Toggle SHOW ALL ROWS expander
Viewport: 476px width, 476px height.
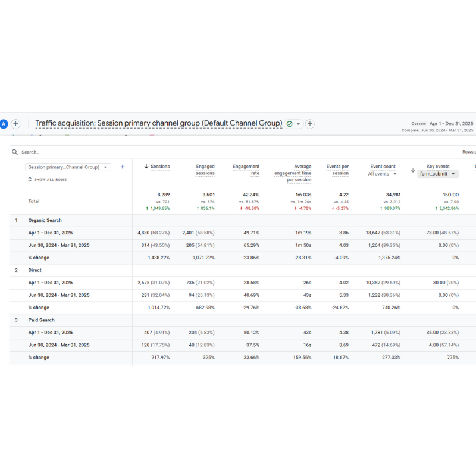[x=47, y=179]
